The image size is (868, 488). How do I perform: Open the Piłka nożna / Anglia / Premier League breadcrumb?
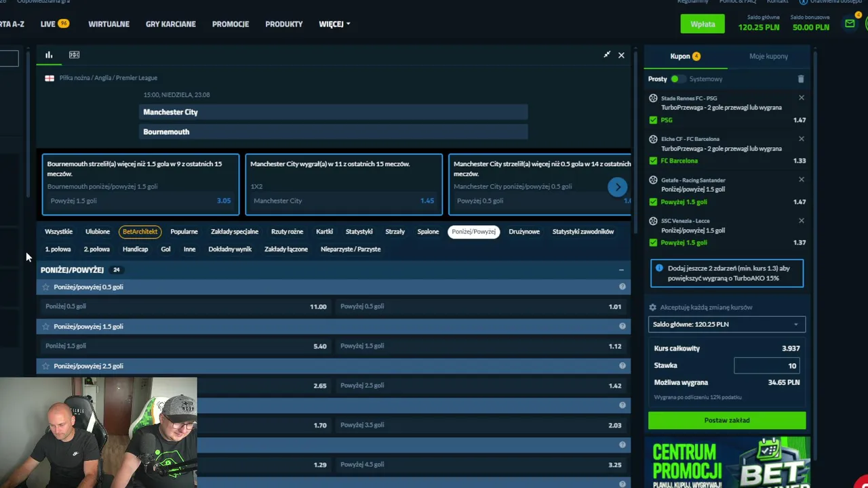[108, 78]
